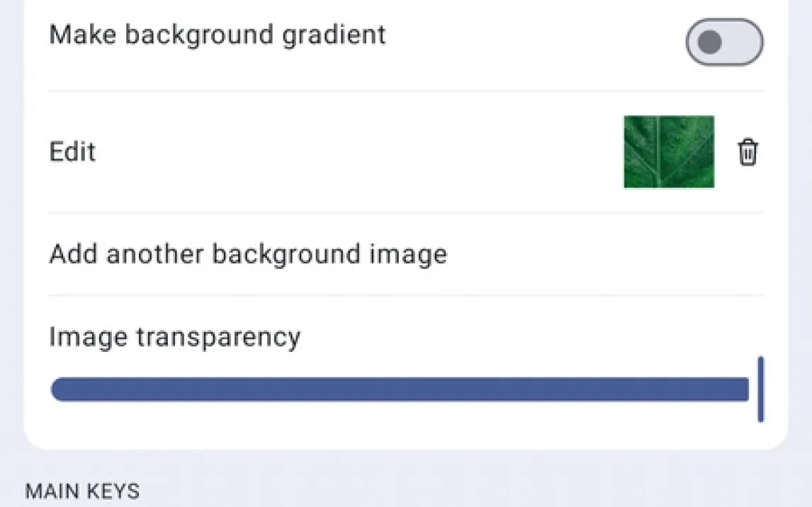Tap Add another background image
The width and height of the screenshot is (812, 507).
(x=248, y=253)
